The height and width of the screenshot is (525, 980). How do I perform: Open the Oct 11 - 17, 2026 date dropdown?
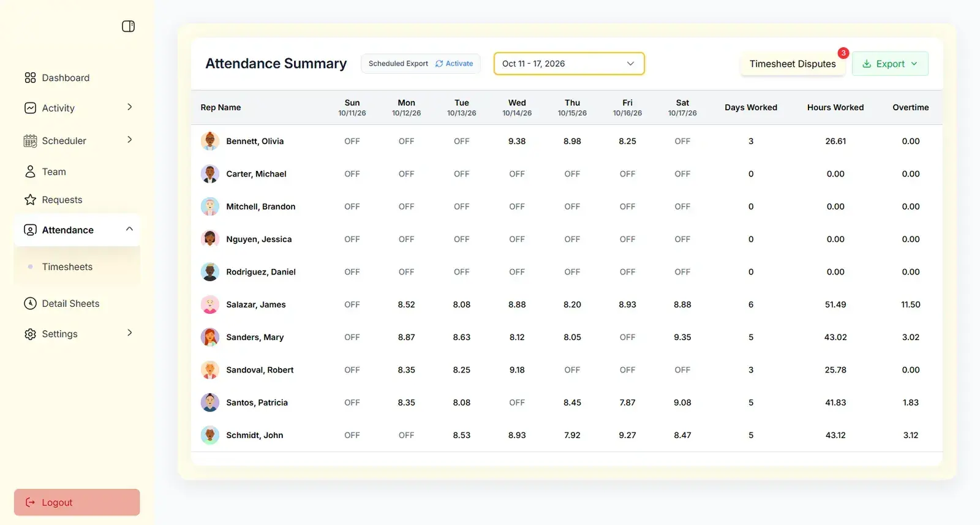[x=569, y=64]
